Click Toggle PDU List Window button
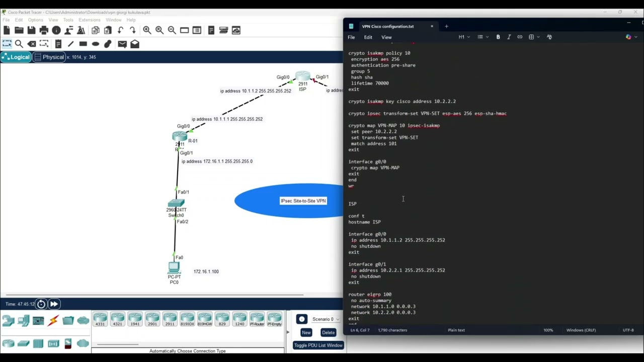The height and width of the screenshot is (362, 644). 318,345
